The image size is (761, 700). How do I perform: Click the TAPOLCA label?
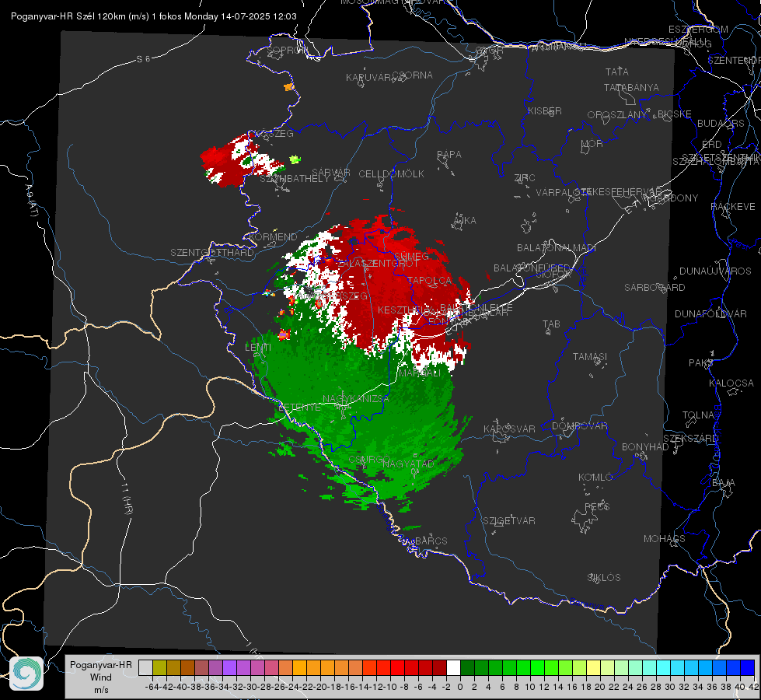point(430,280)
